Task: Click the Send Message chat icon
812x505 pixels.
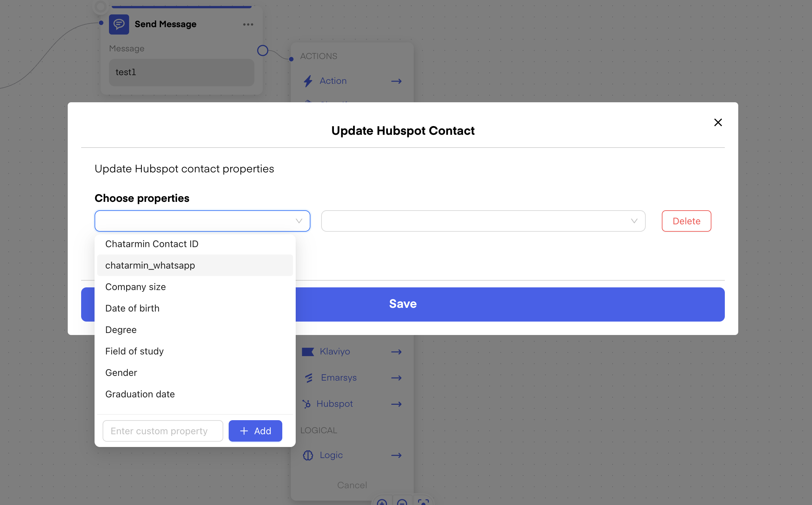Action: (119, 24)
